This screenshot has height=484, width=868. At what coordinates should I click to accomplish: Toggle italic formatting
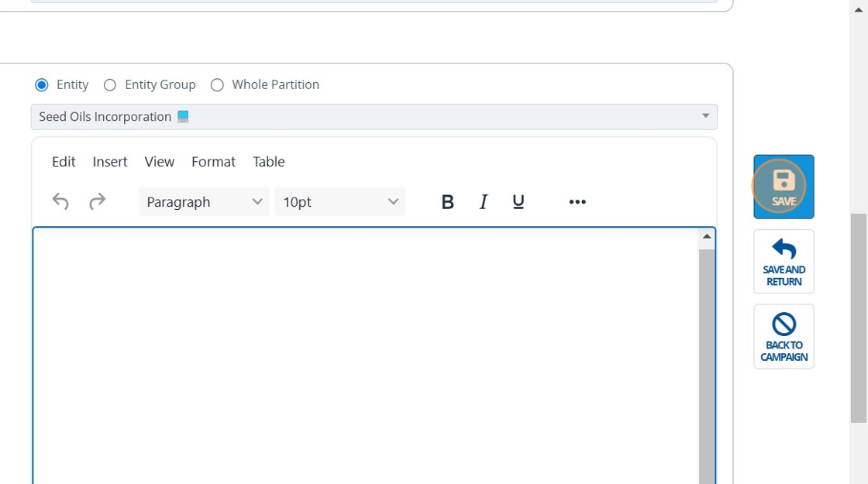coord(484,202)
